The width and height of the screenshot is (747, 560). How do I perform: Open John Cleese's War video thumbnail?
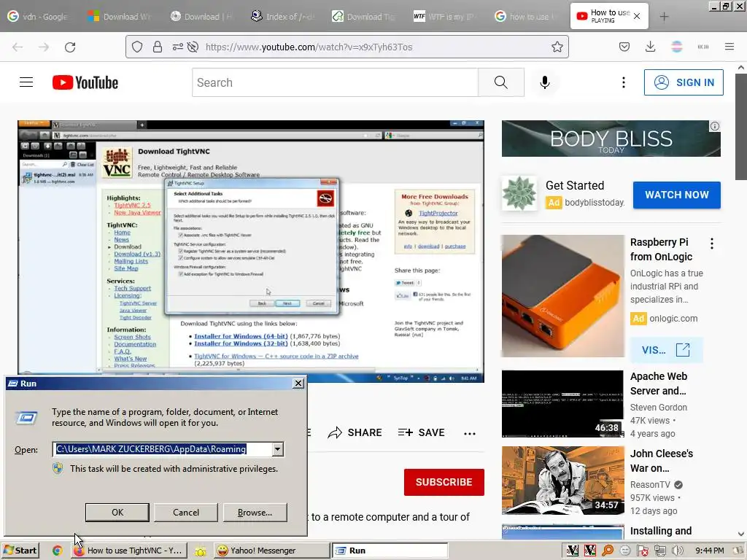click(562, 480)
